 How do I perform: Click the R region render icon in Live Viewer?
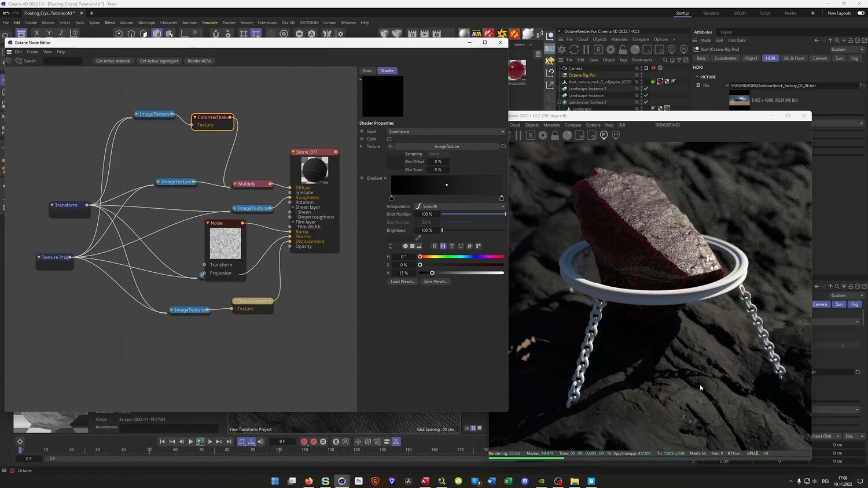pos(530,135)
